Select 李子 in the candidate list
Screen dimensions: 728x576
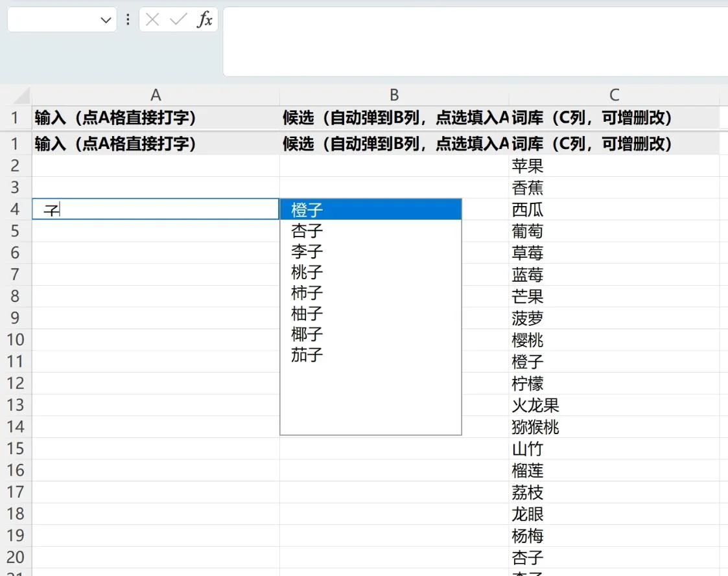[x=371, y=251]
